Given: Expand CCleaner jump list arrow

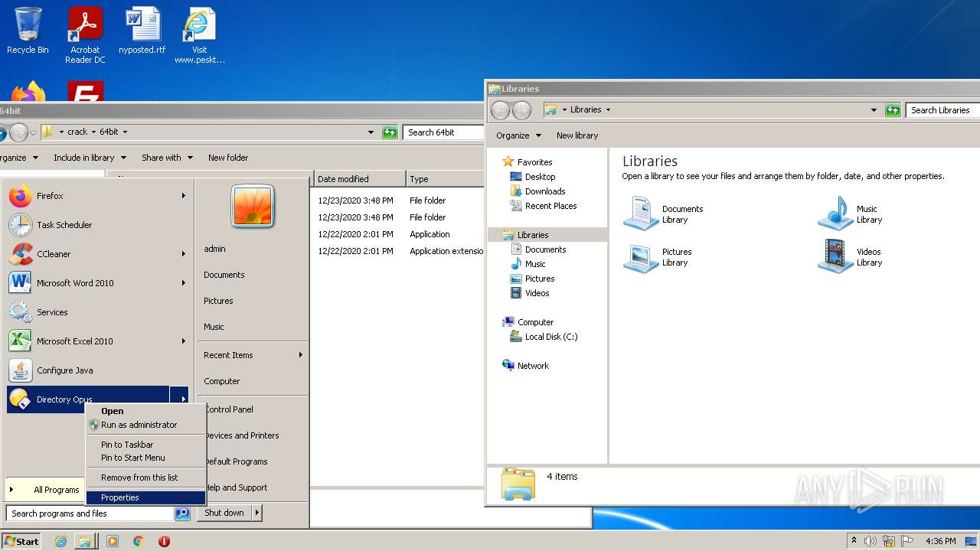Looking at the screenshot, I should (x=183, y=254).
